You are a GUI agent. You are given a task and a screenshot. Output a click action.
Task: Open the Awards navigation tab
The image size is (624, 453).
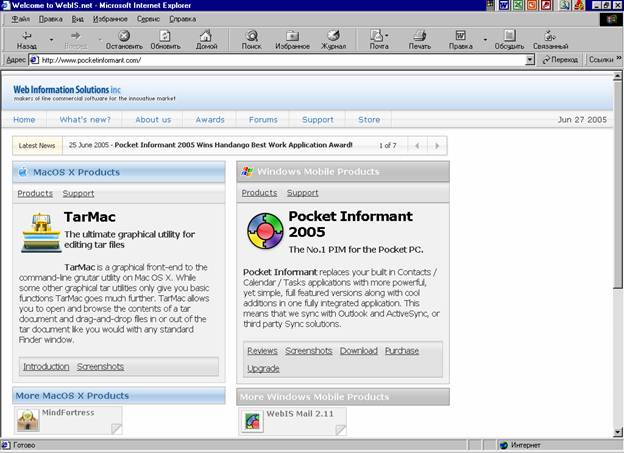210,120
